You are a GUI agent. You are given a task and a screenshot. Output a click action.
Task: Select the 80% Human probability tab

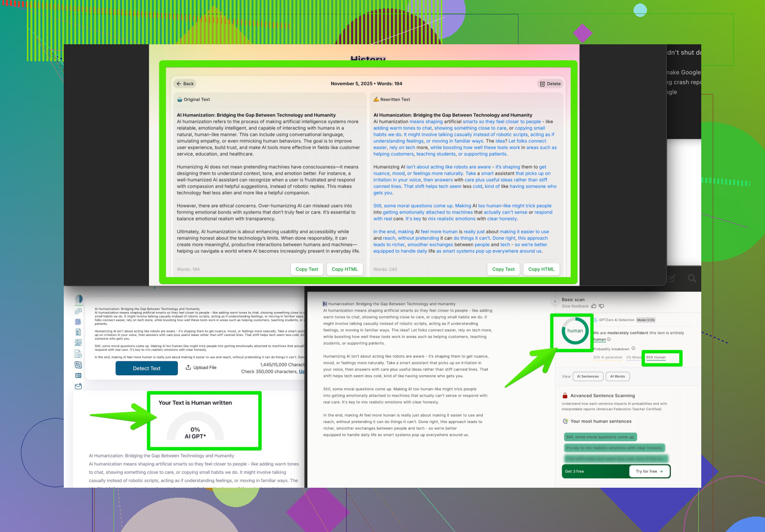tap(656, 357)
